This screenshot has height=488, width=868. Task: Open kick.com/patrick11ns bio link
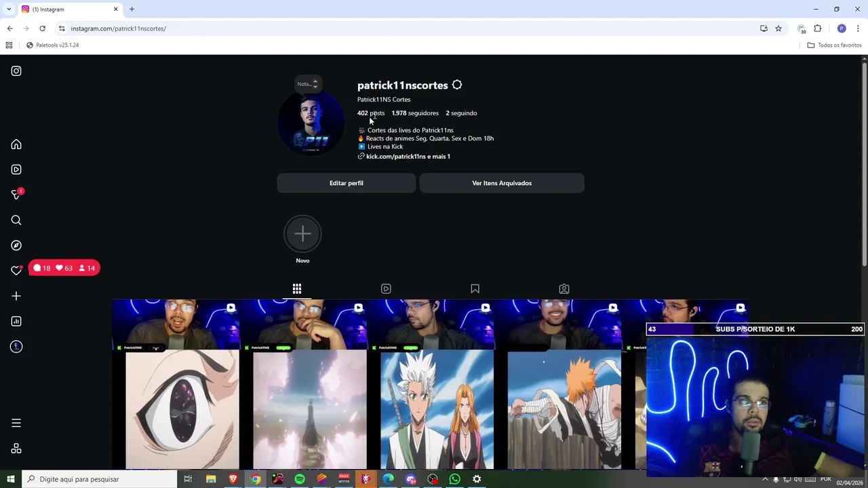[x=408, y=157]
